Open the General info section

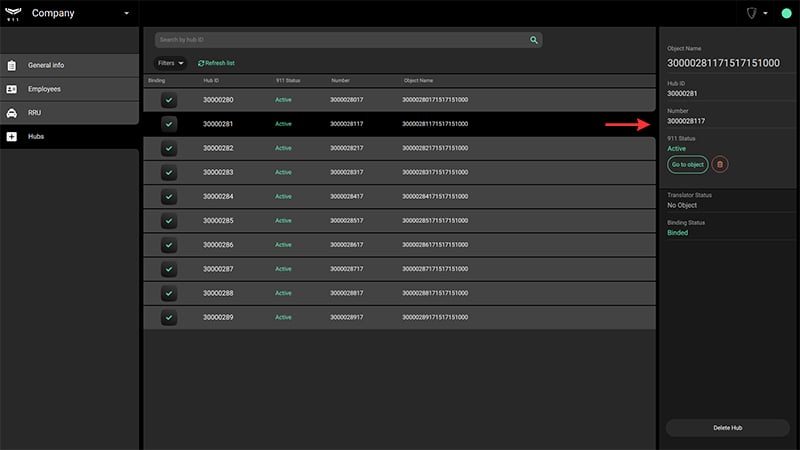point(69,65)
